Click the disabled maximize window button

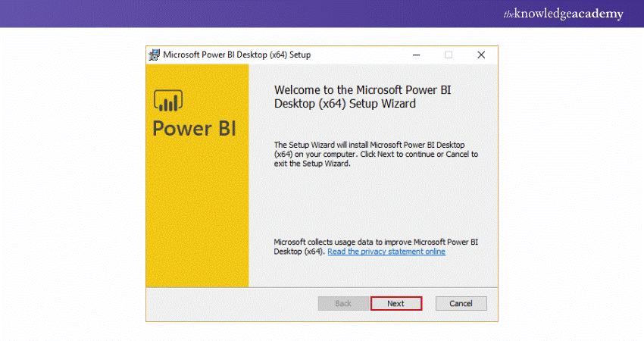(x=449, y=55)
